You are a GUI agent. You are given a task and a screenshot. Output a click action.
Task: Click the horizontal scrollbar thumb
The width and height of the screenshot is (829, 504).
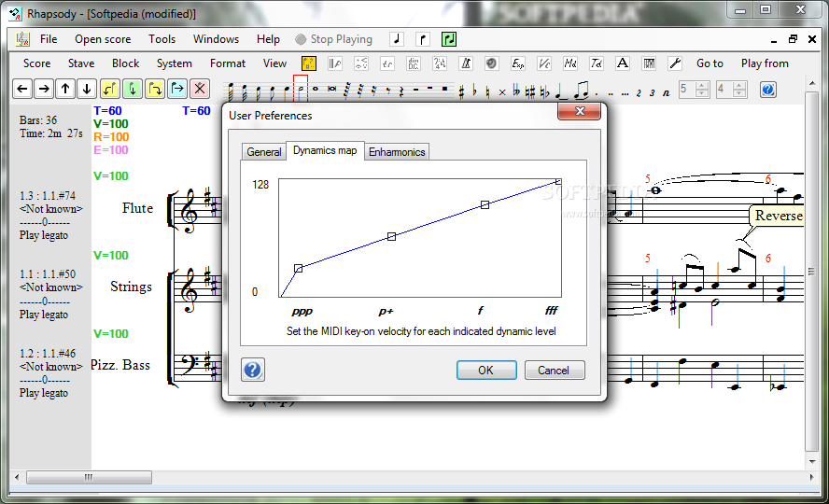click(89, 477)
